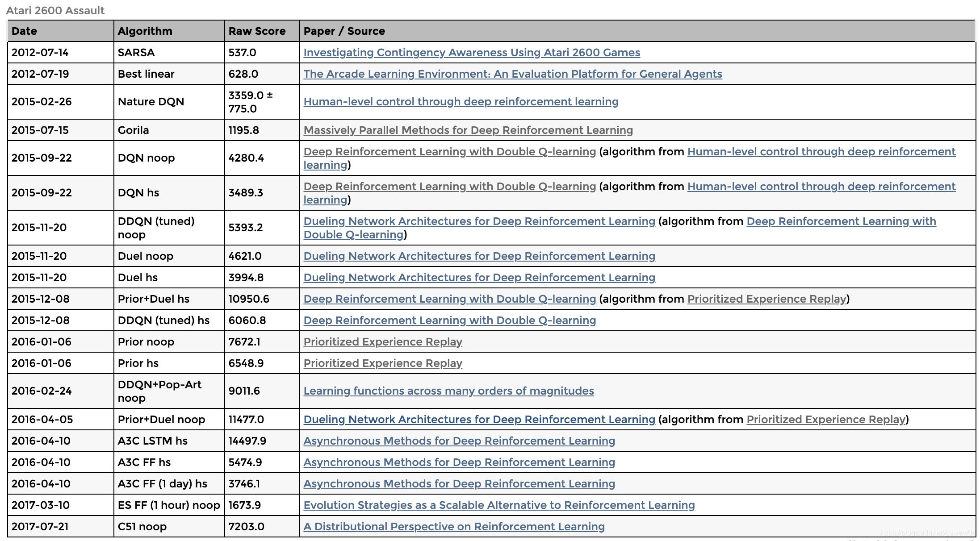Open Asynchronous Methods link in A3C FF (1 day) hs row
980x541 pixels.
(x=459, y=484)
